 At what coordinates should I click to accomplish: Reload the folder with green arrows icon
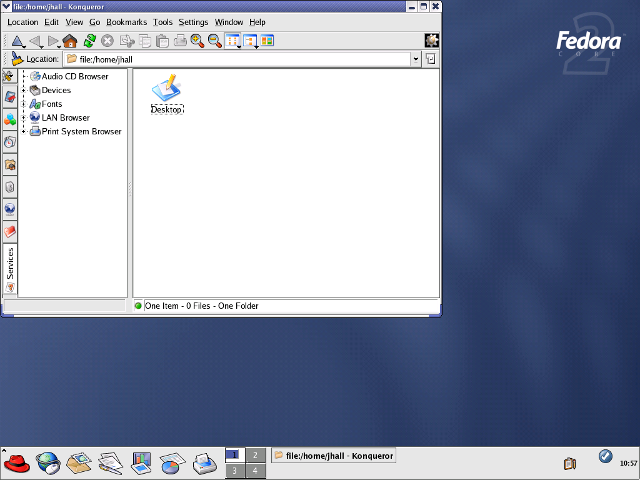point(89,41)
